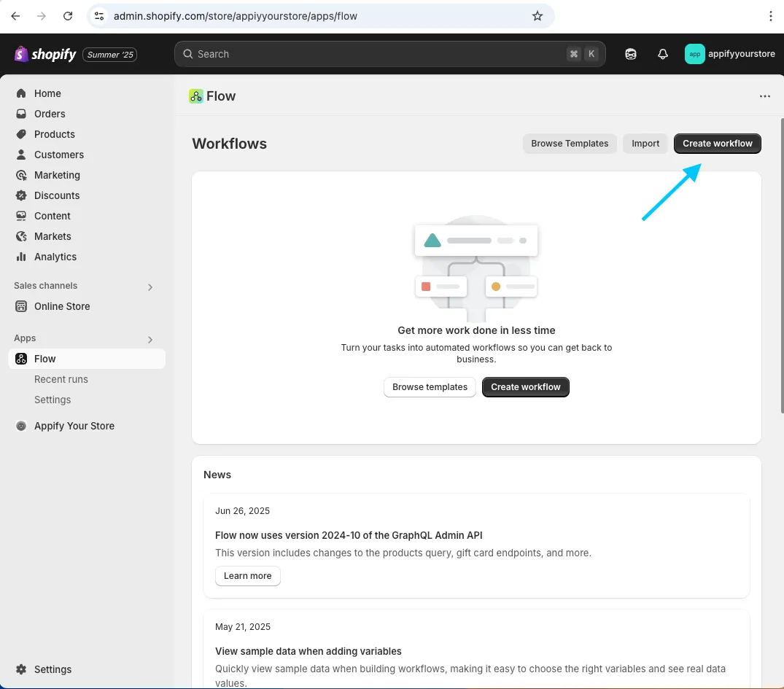Click the browser forward arrow
Screen dimensions: 784x689
(42, 16)
